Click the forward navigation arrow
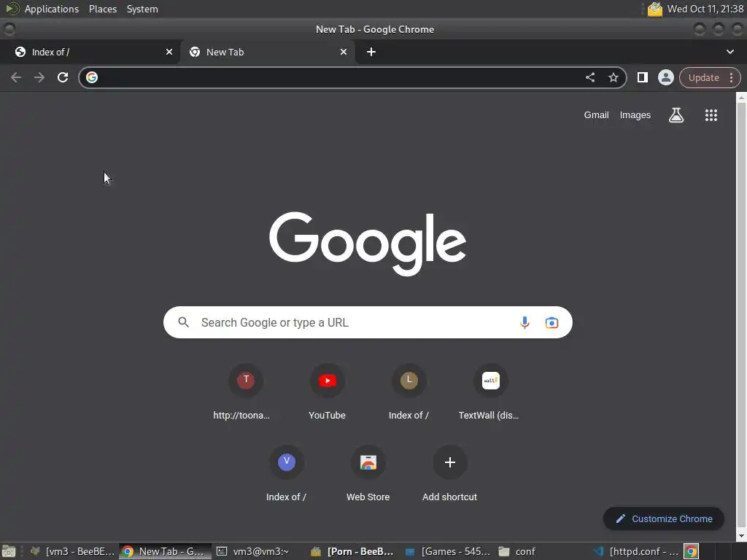 pyautogui.click(x=39, y=77)
